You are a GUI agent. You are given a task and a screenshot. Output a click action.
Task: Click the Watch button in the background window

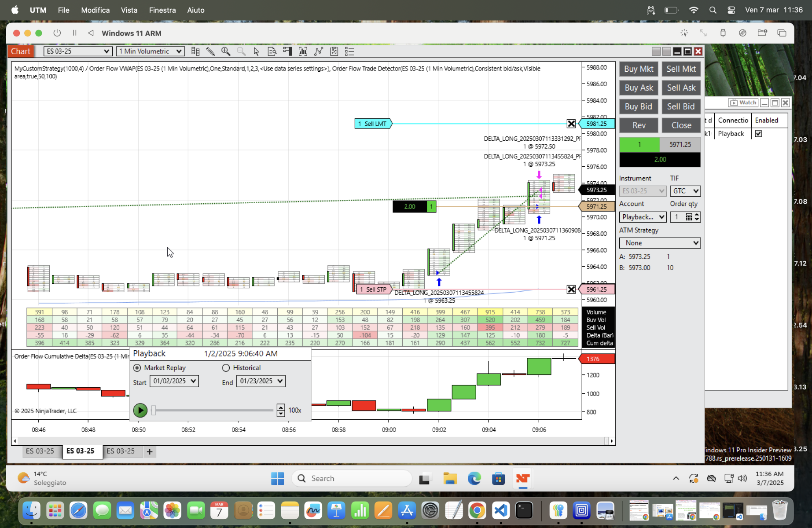coord(743,103)
